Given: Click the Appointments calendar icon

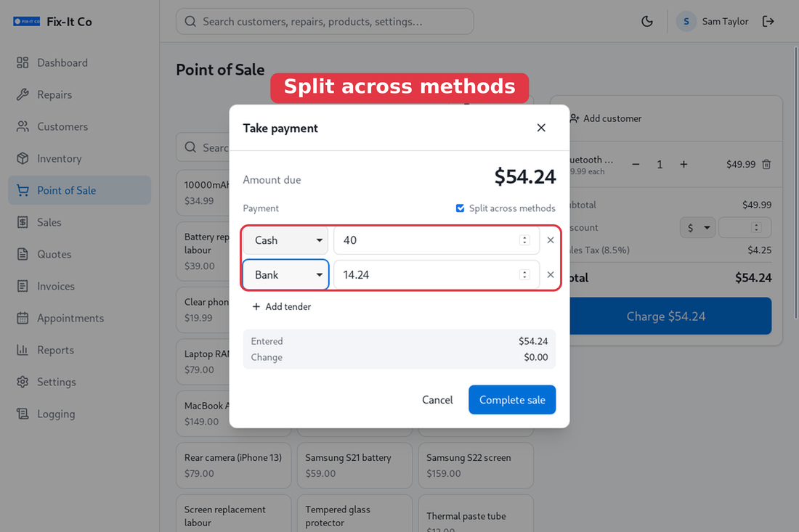Looking at the screenshot, I should pos(23,318).
